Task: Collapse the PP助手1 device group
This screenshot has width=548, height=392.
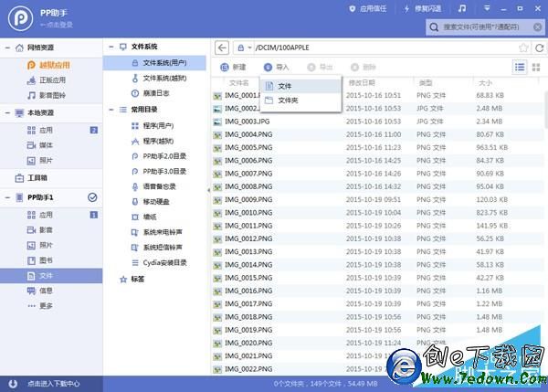Action: 7,197
